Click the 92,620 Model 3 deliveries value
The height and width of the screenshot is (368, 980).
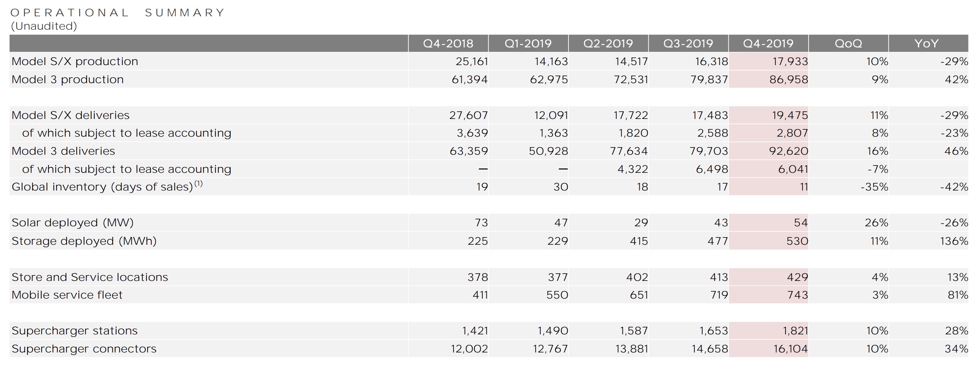(788, 151)
